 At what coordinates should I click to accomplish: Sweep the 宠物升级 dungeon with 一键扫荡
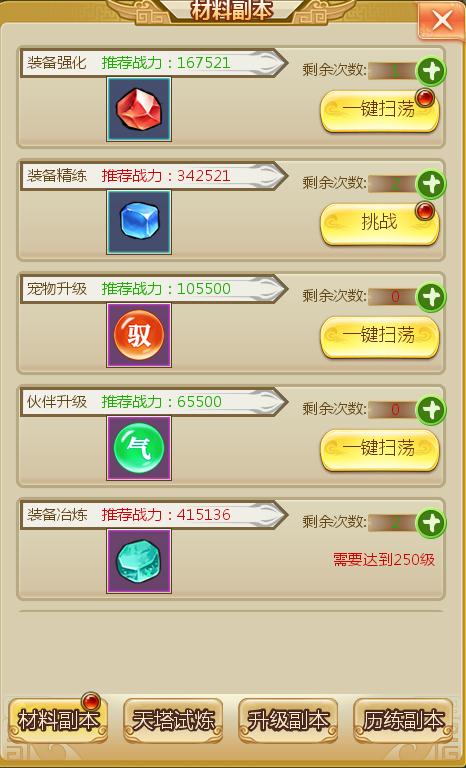coord(380,336)
